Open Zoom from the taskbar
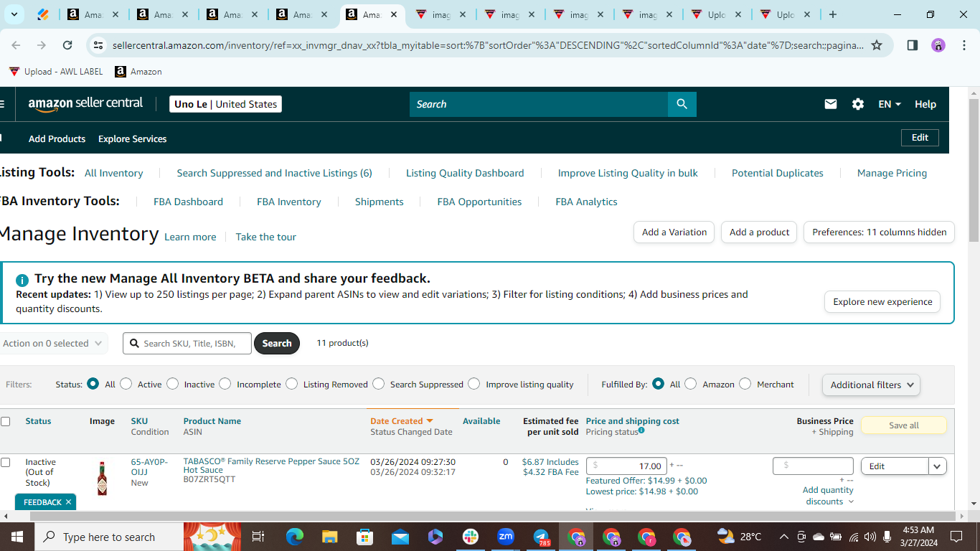Image resolution: width=980 pixels, height=551 pixels. click(x=506, y=537)
